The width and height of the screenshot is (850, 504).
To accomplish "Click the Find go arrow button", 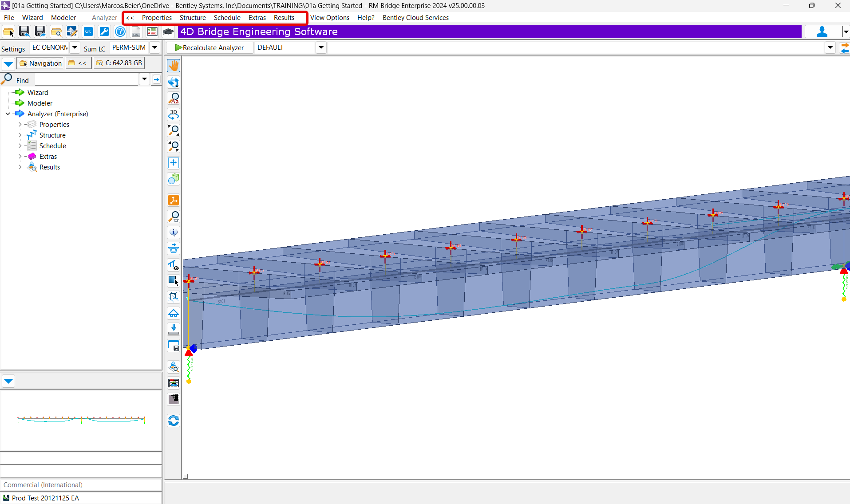I will pos(157,79).
